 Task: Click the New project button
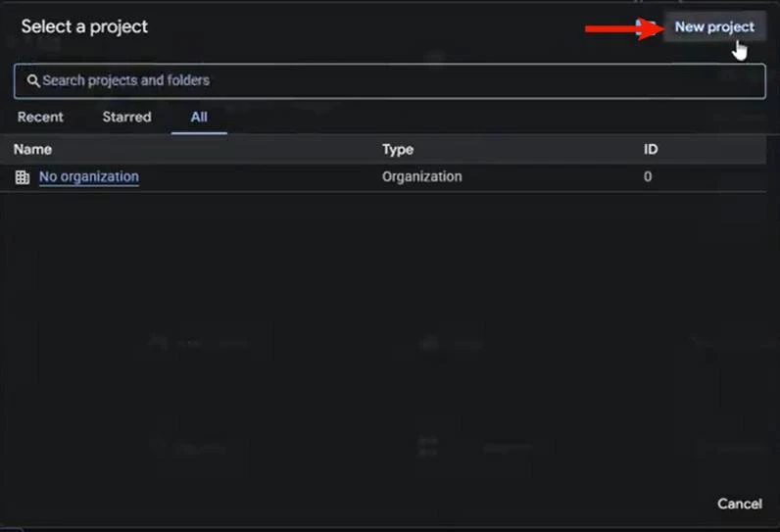click(x=714, y=26)
